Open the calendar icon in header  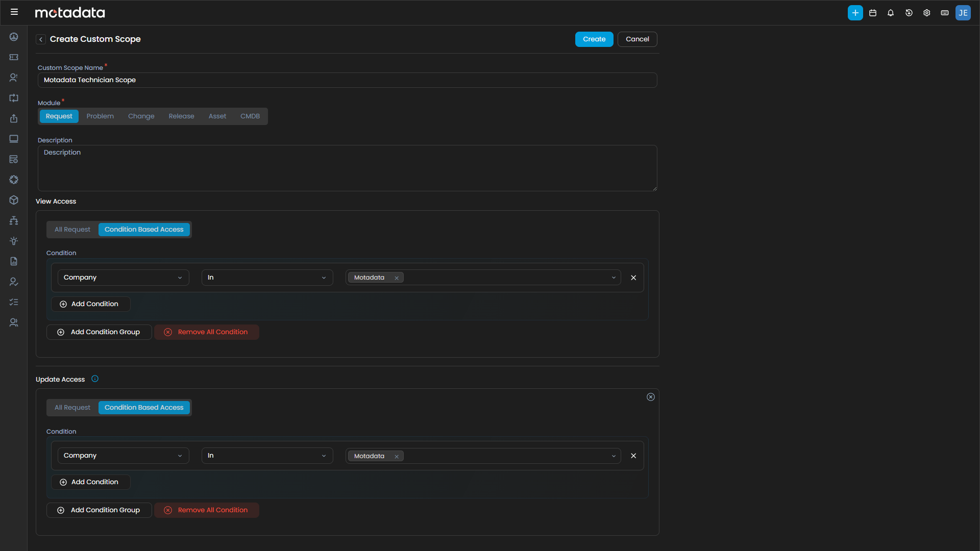[x=873, y=13]
